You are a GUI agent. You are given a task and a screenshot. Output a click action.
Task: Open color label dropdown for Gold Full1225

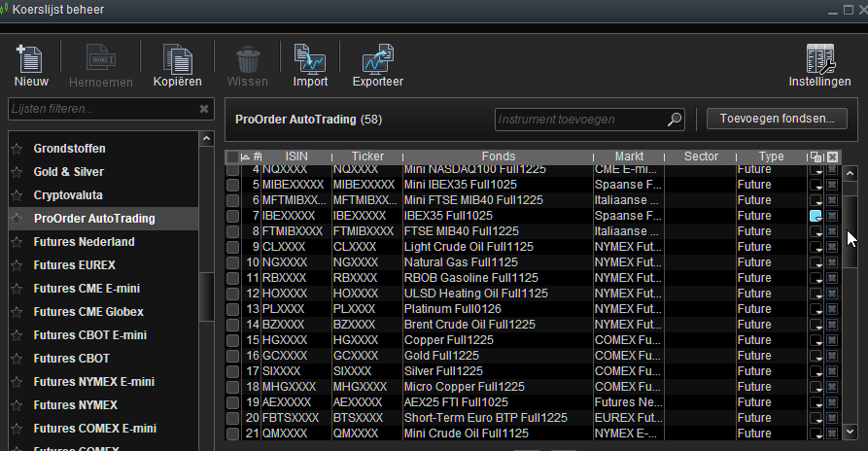(816, 356)
